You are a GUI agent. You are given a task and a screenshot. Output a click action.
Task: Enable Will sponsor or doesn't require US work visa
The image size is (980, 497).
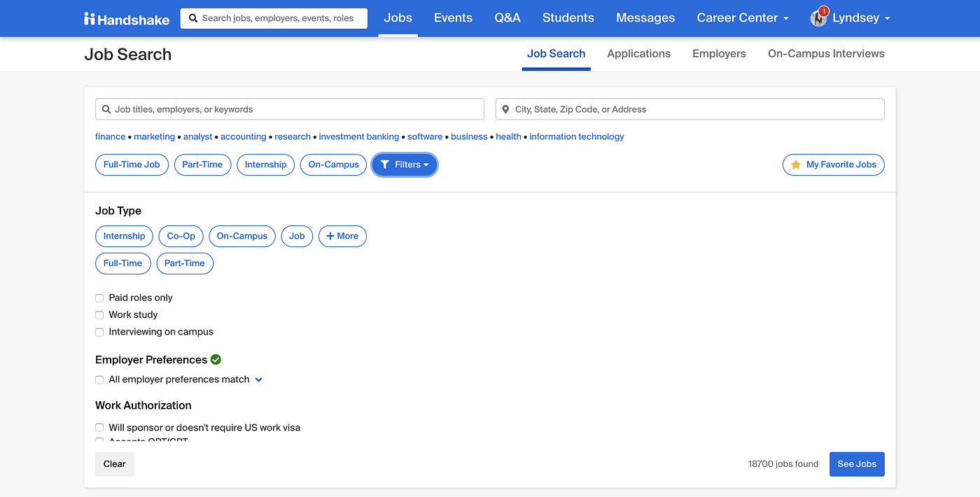[x=99, y=427]
